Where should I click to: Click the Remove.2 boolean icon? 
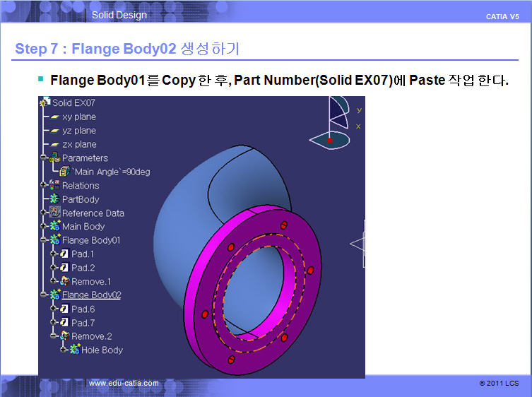pos(65,336)
